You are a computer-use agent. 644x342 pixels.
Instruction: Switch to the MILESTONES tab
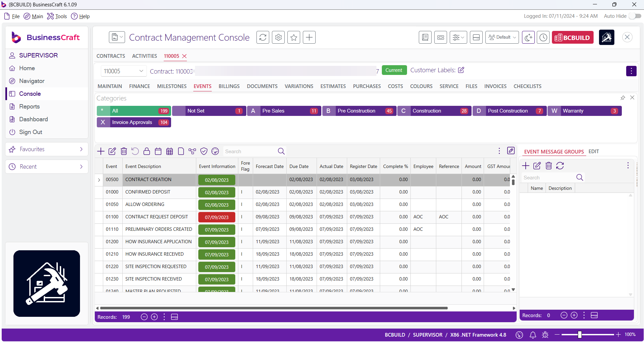pos(172,86)
